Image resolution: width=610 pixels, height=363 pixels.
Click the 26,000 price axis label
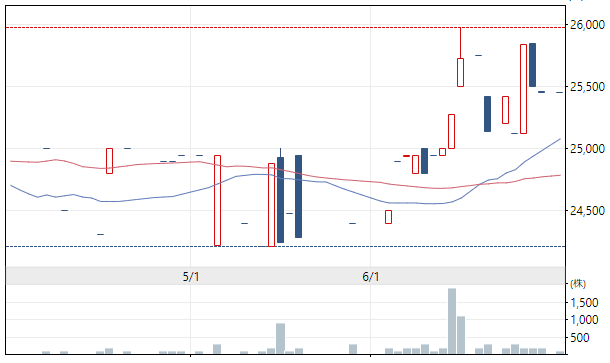(x=587, y=25)
